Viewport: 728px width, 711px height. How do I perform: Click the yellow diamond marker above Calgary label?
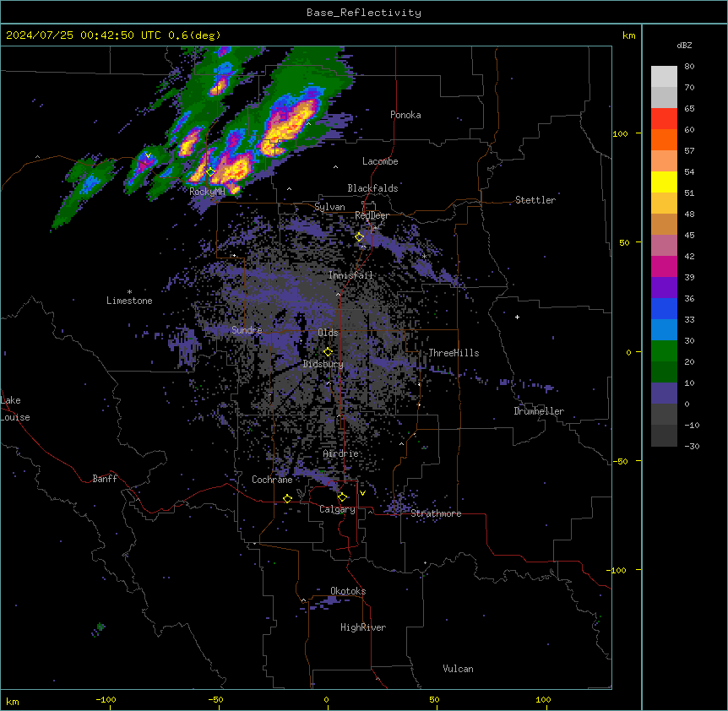point(342,497)
